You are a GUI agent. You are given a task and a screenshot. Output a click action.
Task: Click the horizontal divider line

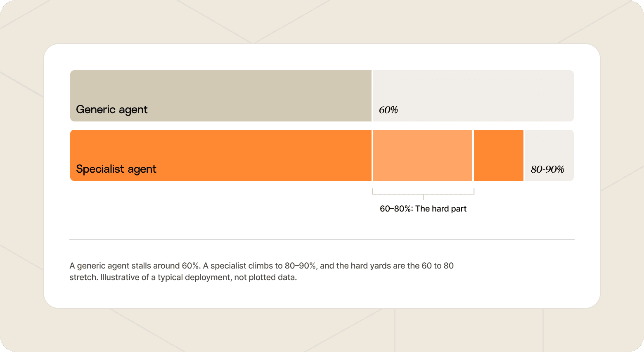coord(322,240)
